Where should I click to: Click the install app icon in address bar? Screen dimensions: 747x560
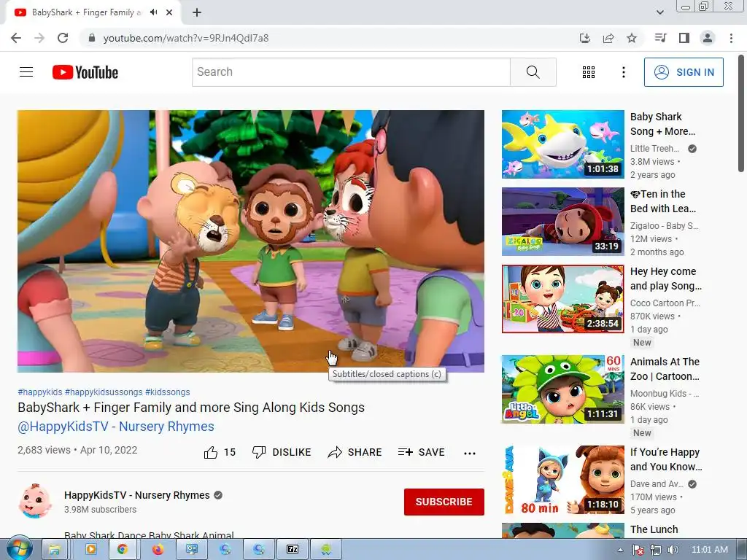(584, 38)
